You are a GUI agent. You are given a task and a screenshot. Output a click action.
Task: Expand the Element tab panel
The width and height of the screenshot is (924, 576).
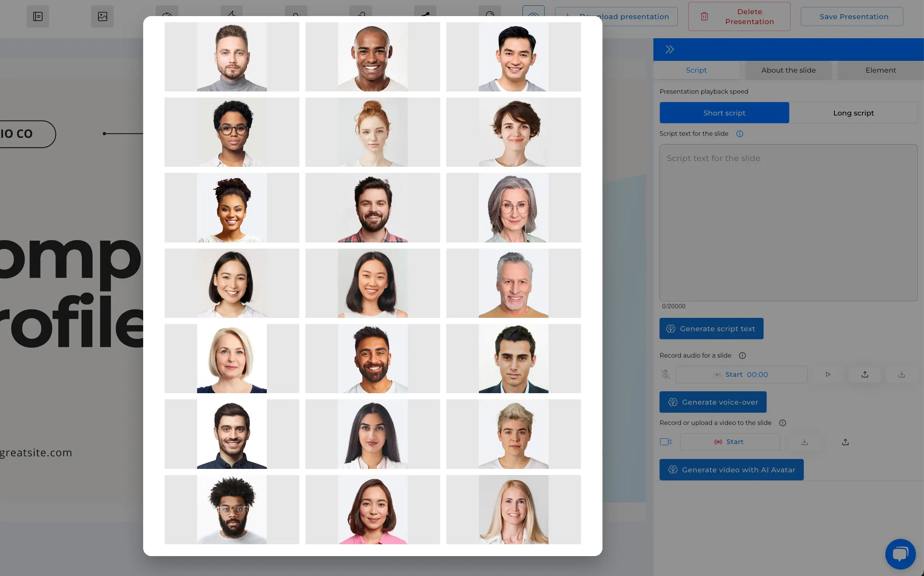[x=880, y=70]
